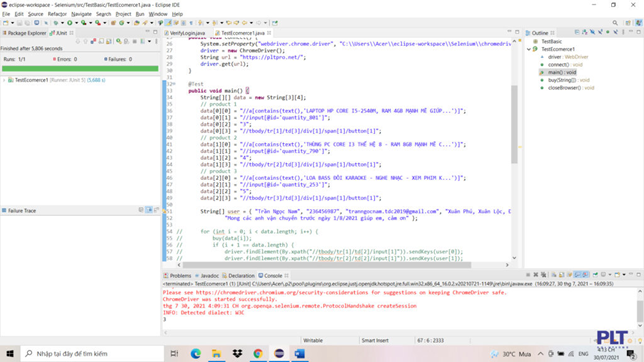Click the toolbar Search magnifier at far right
Viewport: 644px width, 362px height.
point(615,23)
